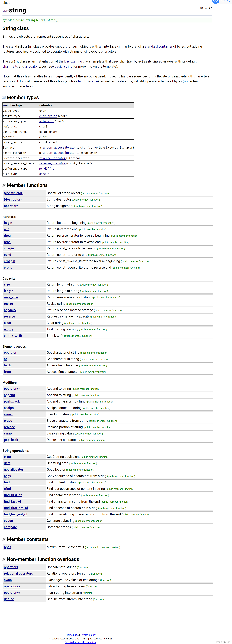Open the operator[] element access link
This screenshot has height=644, width=232.
pyautogui.click(x=11, y=352)
